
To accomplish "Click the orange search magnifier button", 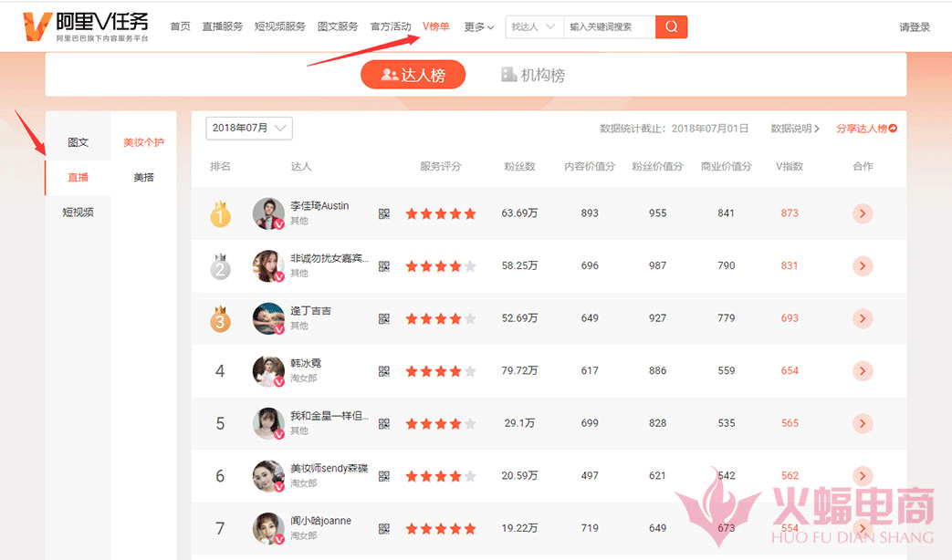I will click(x=671, y=27).
